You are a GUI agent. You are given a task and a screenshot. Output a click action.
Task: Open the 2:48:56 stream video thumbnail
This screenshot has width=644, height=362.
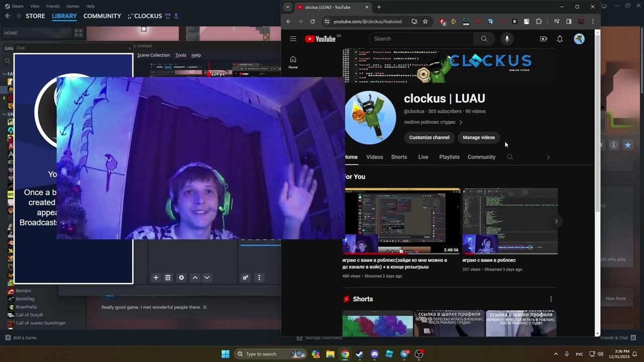(x=401, y=221)
